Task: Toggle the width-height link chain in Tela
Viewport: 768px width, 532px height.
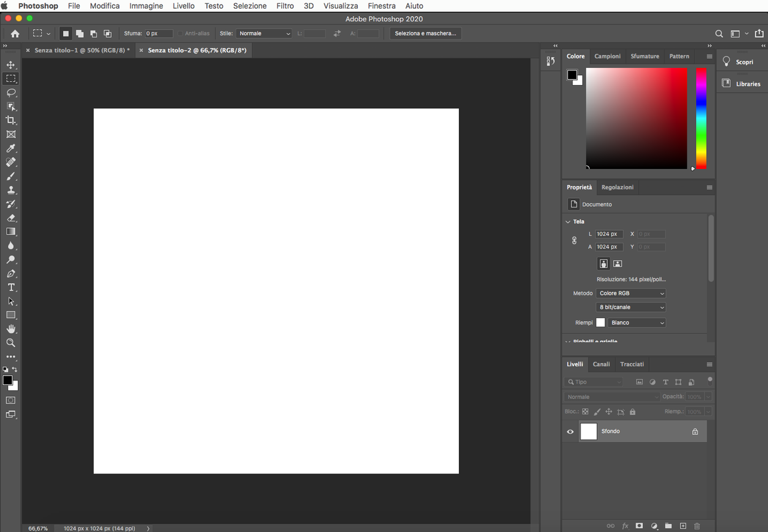Action: tap(574, 241)
